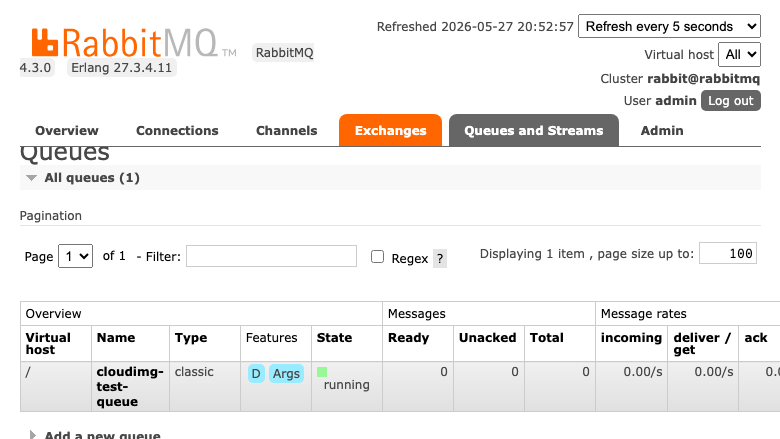Click the Pagination heading
The height and width of the screenshot is (439, 780).
51,216
